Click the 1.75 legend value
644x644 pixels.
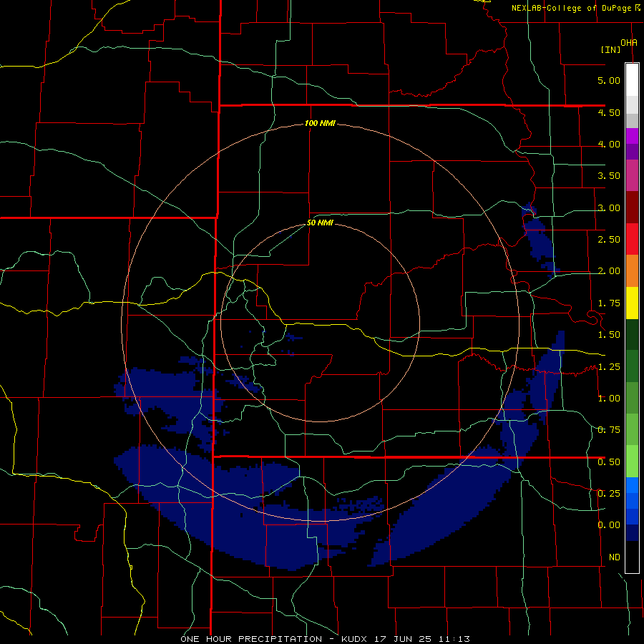click(x=609, y=303)
